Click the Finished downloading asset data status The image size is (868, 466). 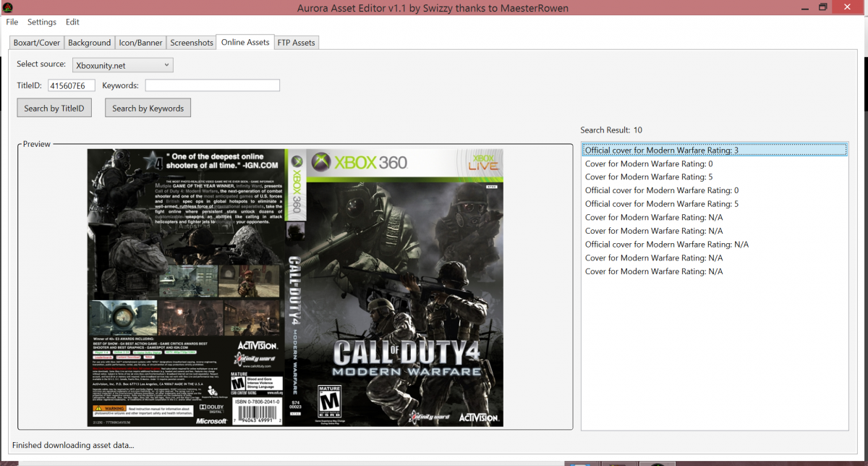click(x=73, y=445)
